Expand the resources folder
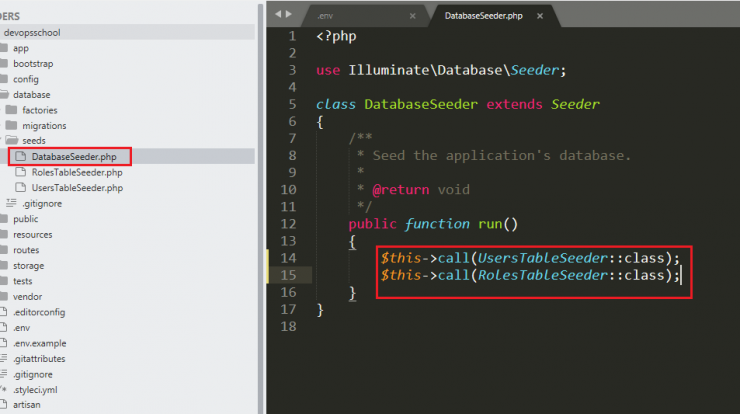Screen dimensions: 740x414 [33, 235]
